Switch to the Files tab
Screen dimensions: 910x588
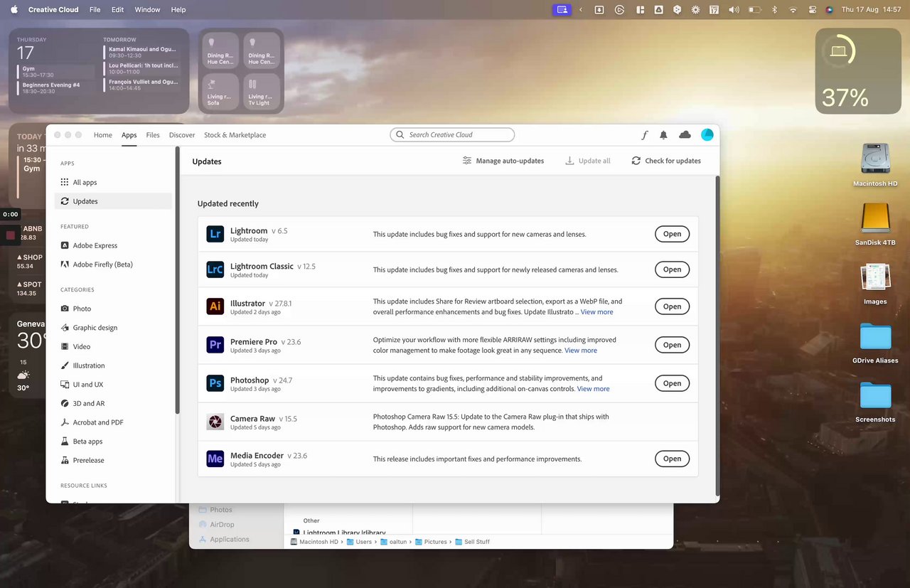[153, 135]
